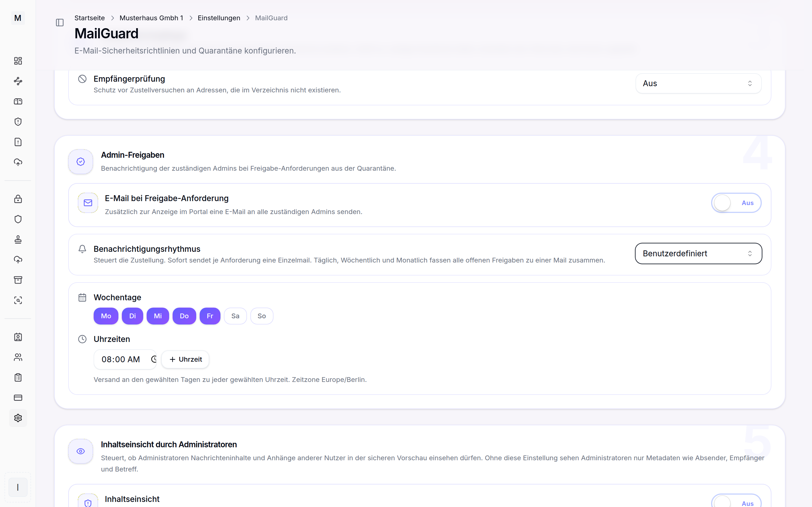This screenshot has width=812, height=507.
Task: Open the user avatar I at bottom
Action: (18, 487)
